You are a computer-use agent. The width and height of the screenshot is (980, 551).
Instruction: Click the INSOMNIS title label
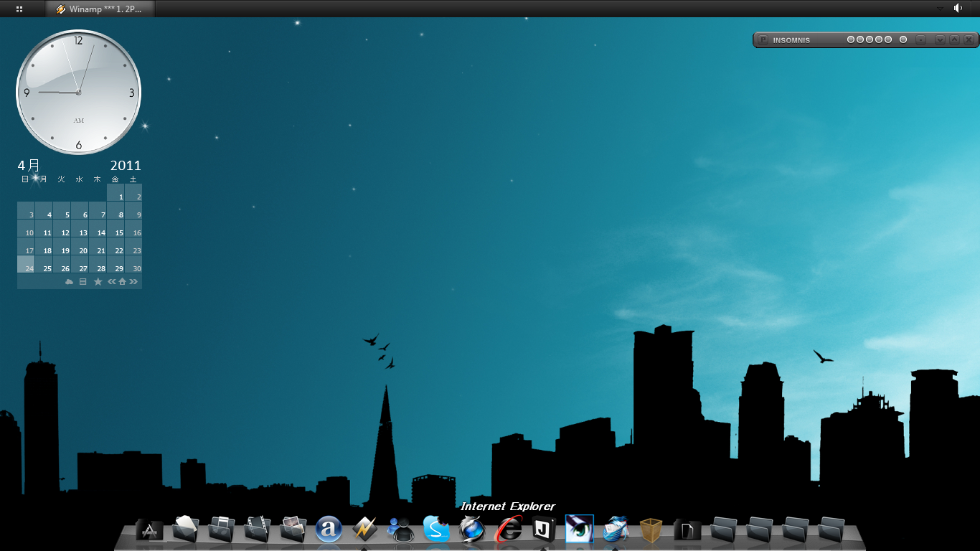(x=791, y=40)
